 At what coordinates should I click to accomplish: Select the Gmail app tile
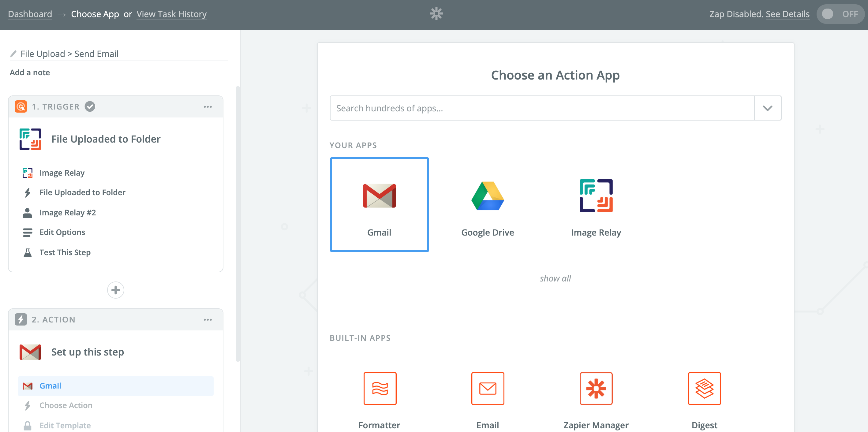pyautogui.click(x=379, y=205)
